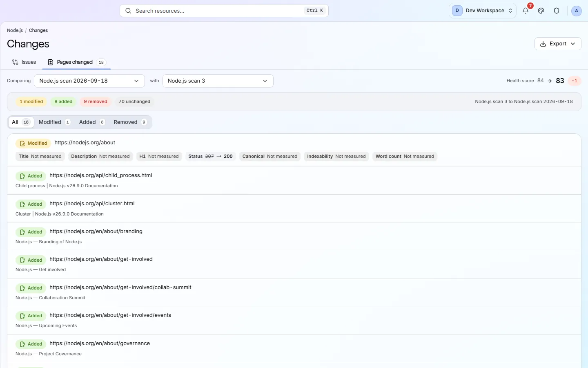Click the 'Node.js — Upcoming Events' title
Image resolution: width=588 pixels, height=368 pixels.
pos(46,326)
